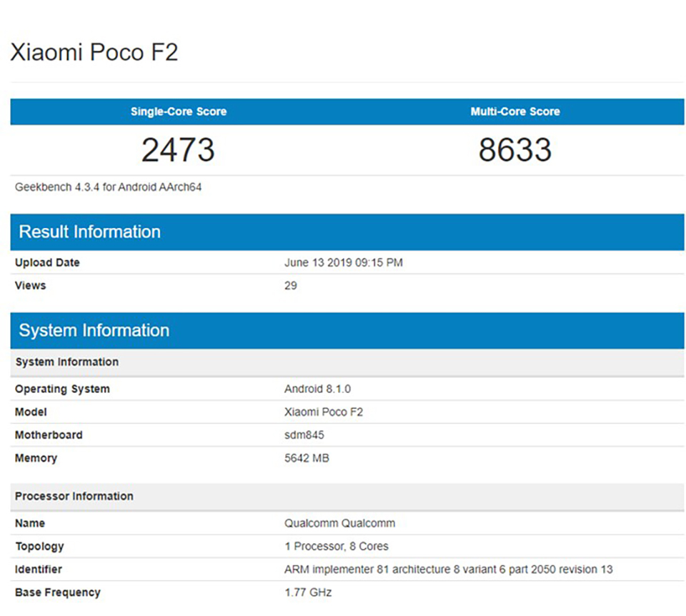Select the 1.77 GHz value
Screen dimensions: 686x616
coord(308,592)
